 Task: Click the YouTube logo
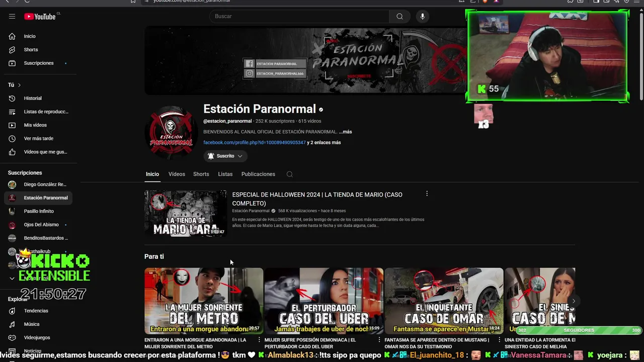point(40,17)
